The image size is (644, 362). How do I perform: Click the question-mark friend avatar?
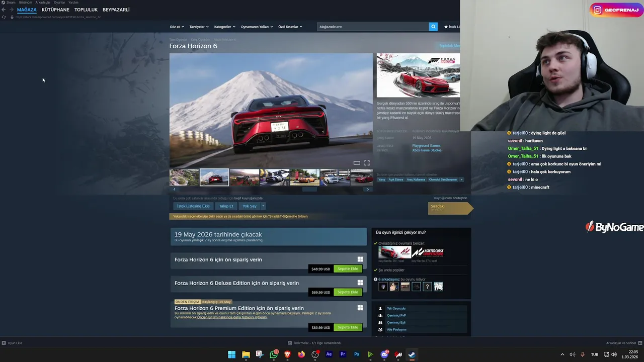click(427, 287)
